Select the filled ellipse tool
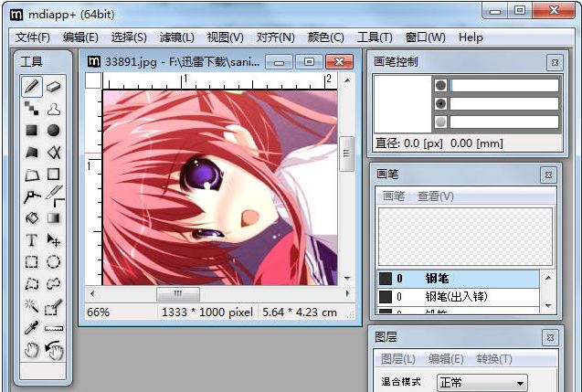Image resolution: width=582 pixels, height=392 pixels. 53,131
